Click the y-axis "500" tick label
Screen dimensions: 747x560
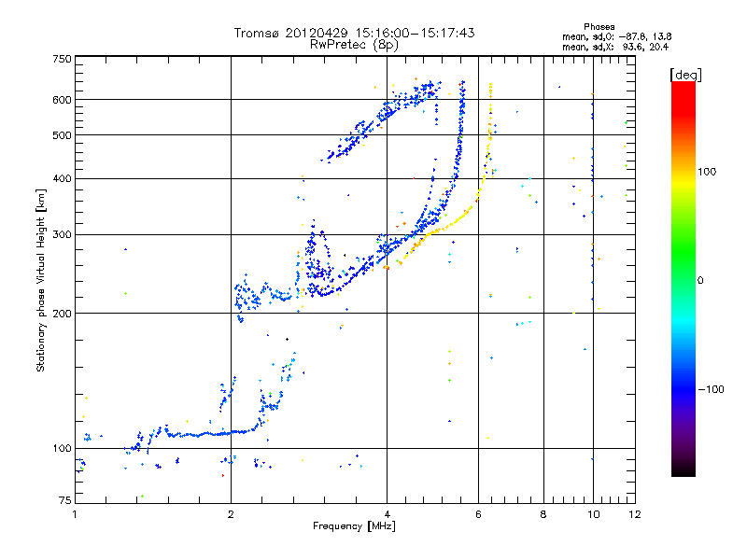point(63,135)
